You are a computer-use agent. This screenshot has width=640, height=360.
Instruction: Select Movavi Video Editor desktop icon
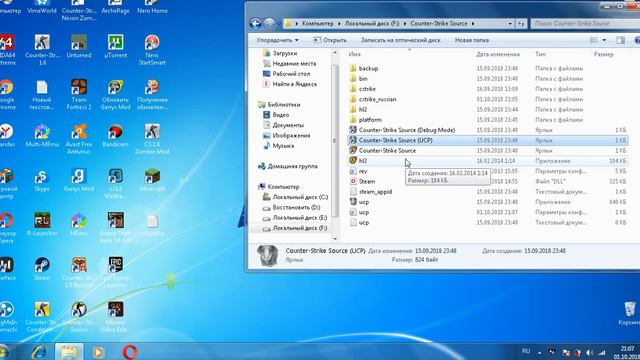coord(116,317)
